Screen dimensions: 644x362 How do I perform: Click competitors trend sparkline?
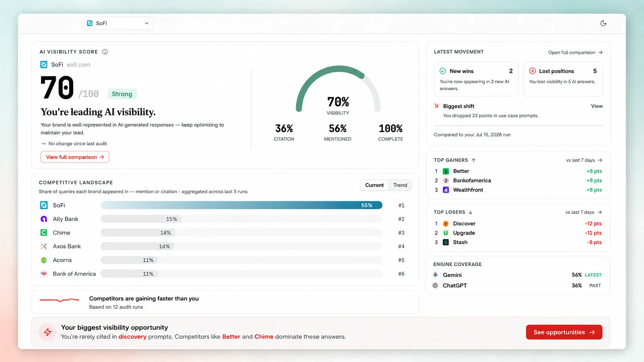point(59,300)
